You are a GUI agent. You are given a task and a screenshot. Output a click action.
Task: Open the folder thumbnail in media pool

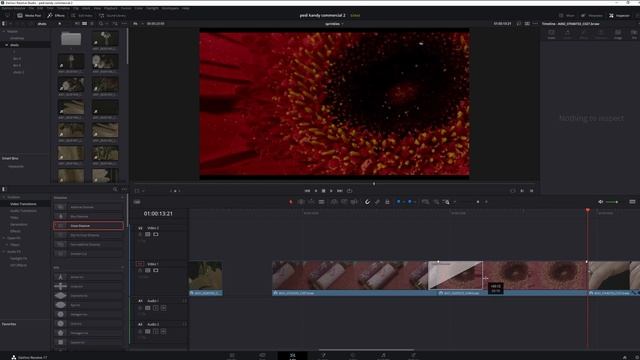[71, 38]
